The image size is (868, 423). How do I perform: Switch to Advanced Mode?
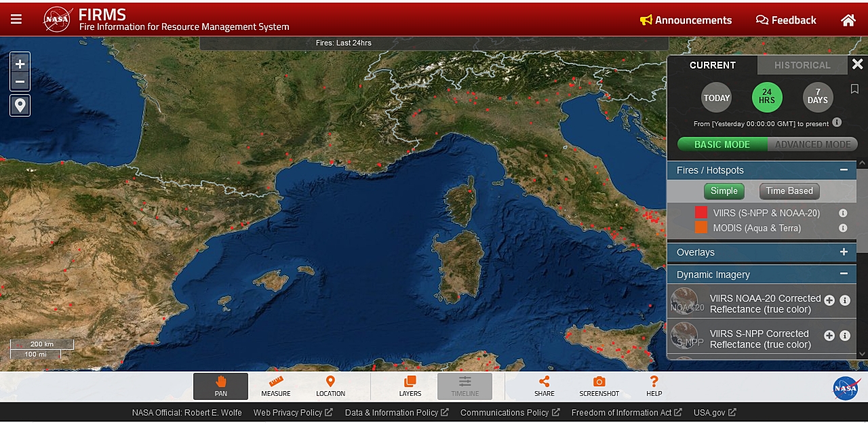click(x=812, y=144)
